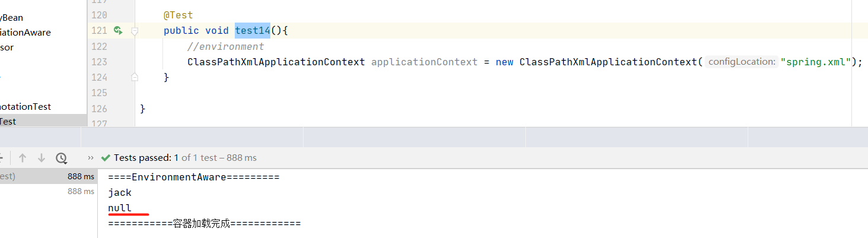Click the previous failed test up arrow
This screenshot has height=238, width=868.
coord(23,158)
